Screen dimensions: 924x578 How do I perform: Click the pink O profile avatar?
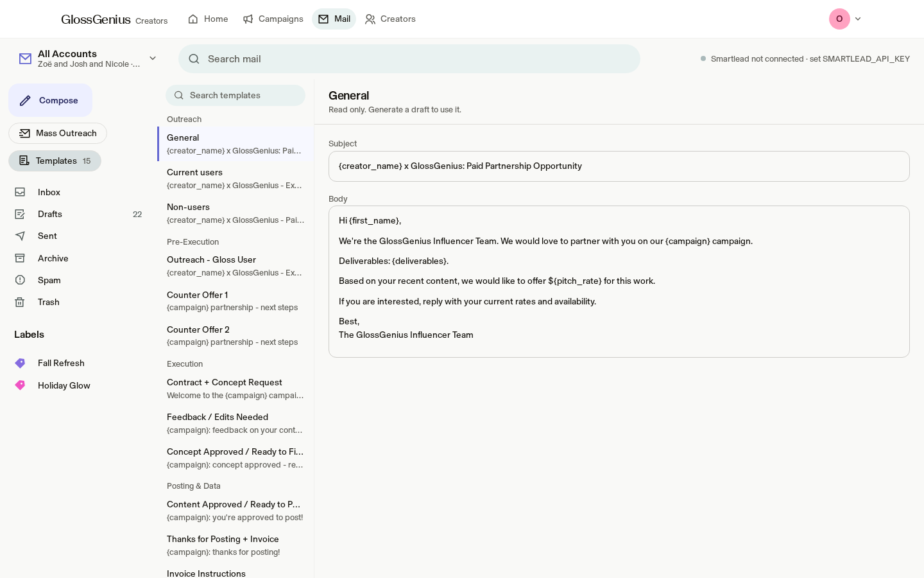coord(839,19)
